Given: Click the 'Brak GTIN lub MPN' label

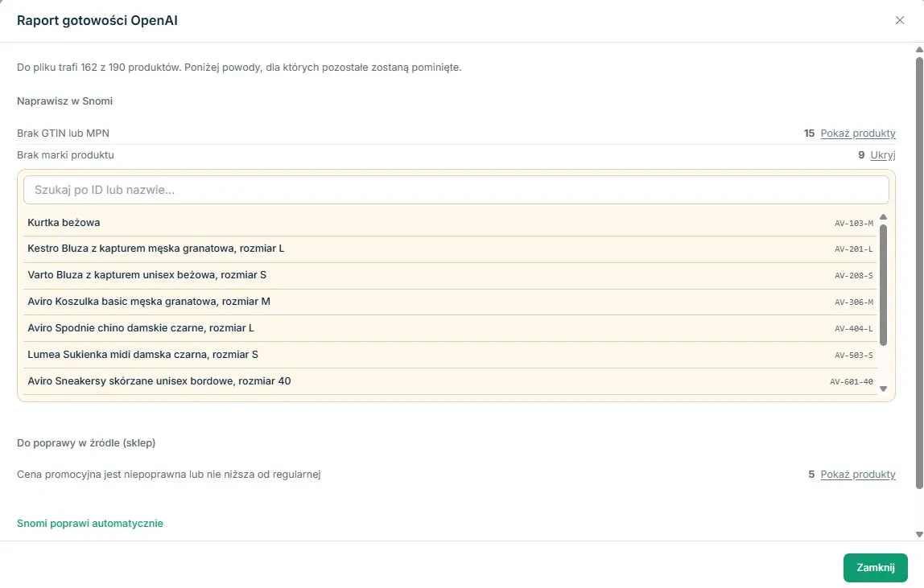Looking at the screenshot, I should (x=63, y=134).
